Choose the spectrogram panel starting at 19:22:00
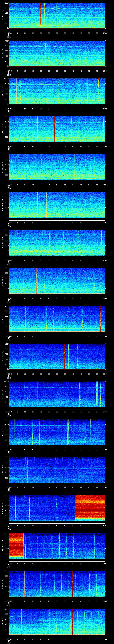This screenshot has width=114, height=644. (57, 243)
